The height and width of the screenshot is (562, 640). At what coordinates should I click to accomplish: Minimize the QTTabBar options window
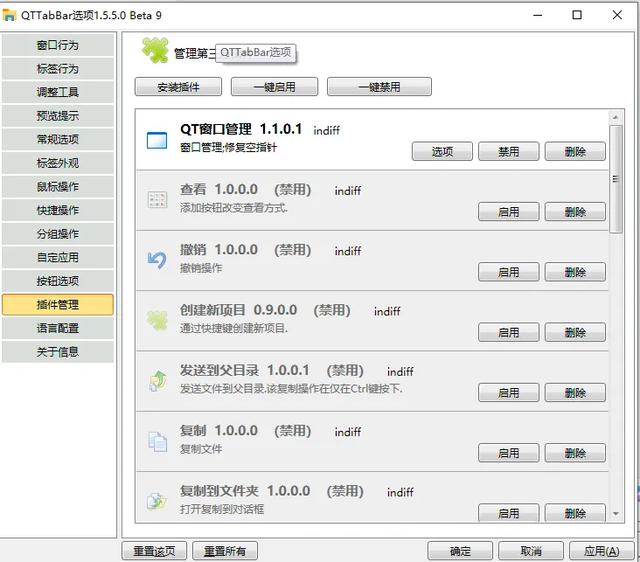coord(538,15)
